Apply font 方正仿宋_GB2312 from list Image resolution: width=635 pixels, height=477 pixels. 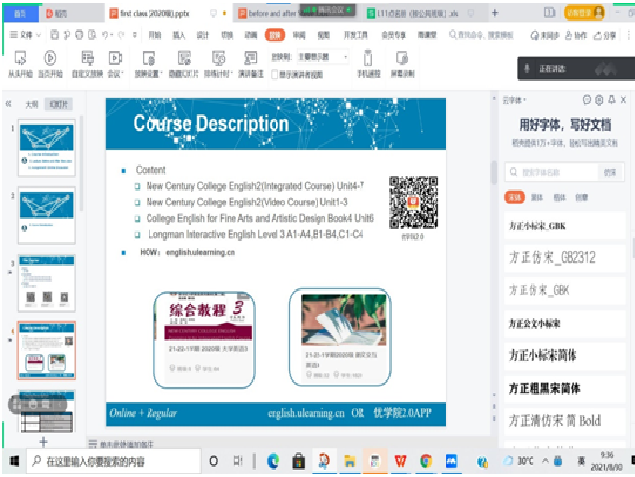(565, 258)
